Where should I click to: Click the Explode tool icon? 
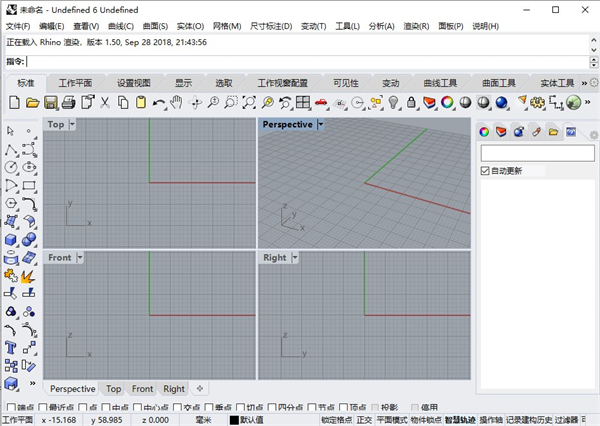(x=29, y=275)
